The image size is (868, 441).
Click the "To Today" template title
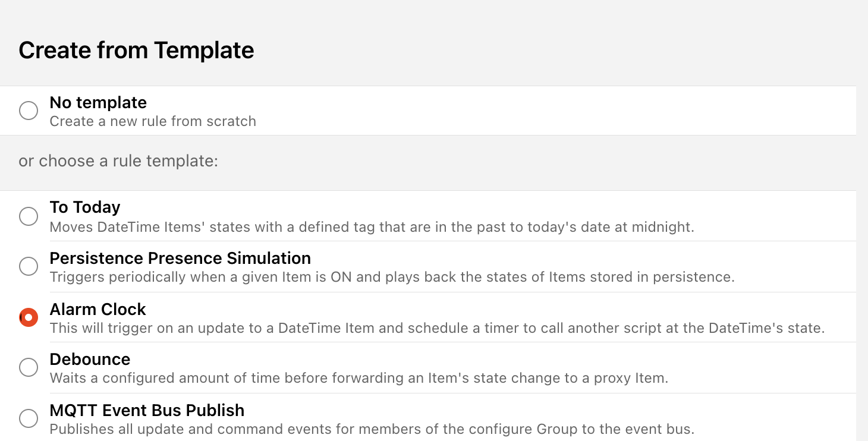85,207
